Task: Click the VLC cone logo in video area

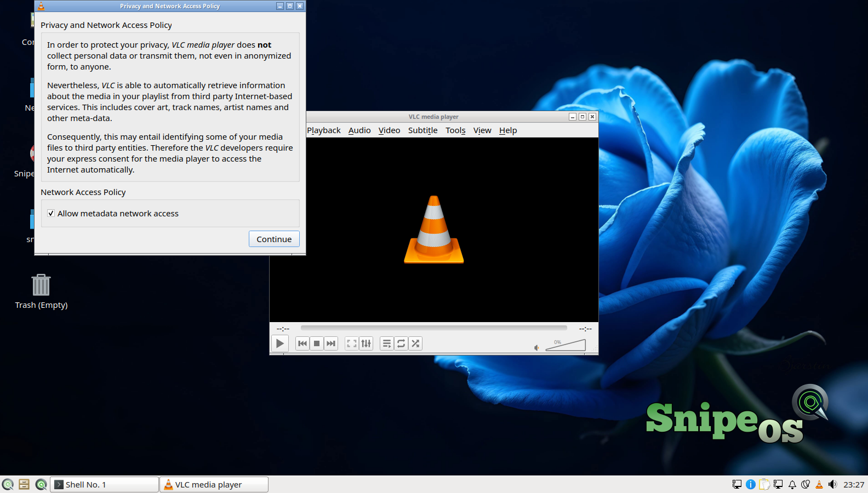Action: pos(434,230)
